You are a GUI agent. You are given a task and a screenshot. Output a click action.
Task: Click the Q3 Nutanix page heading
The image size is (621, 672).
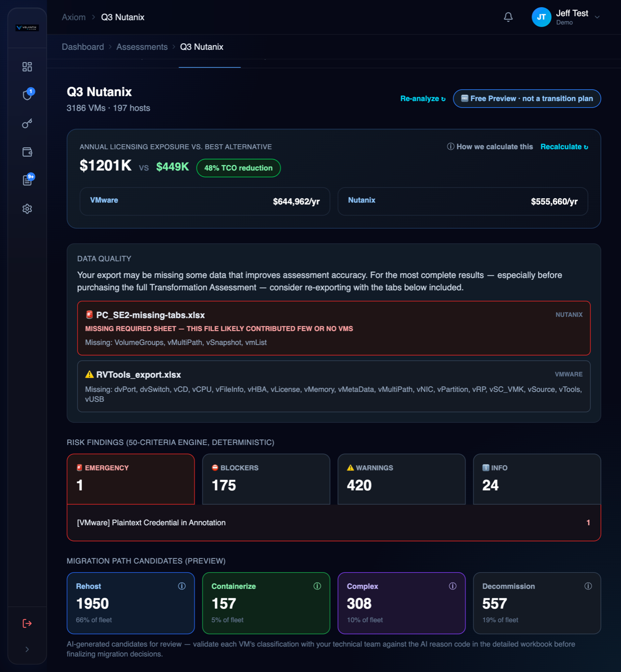pyautogui.click(x=99, y=92)
